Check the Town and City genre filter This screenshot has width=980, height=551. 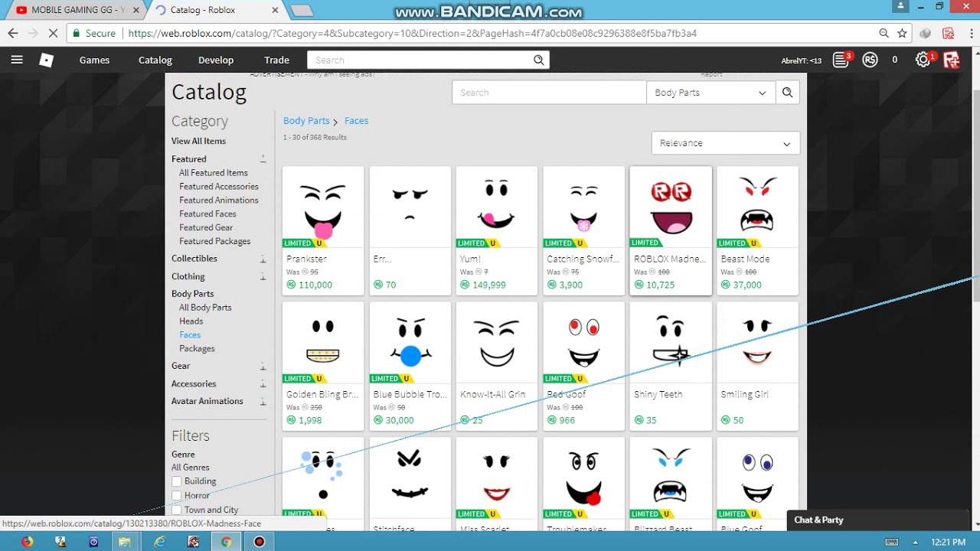coord(177,510)
